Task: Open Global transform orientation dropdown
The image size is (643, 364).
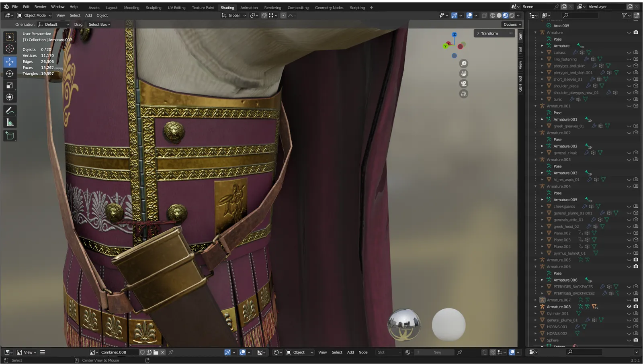Action: [234, 15]
